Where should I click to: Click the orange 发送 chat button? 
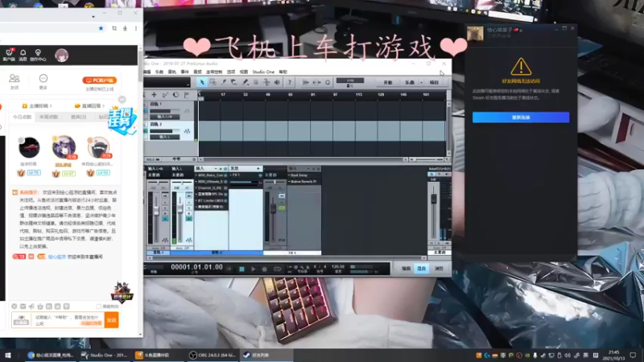tap(112, 320)
